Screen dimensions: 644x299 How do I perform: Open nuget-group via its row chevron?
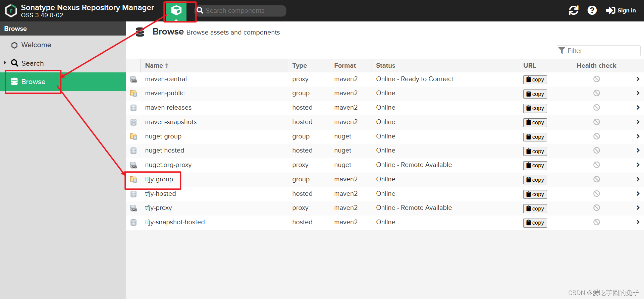(638, 136)
